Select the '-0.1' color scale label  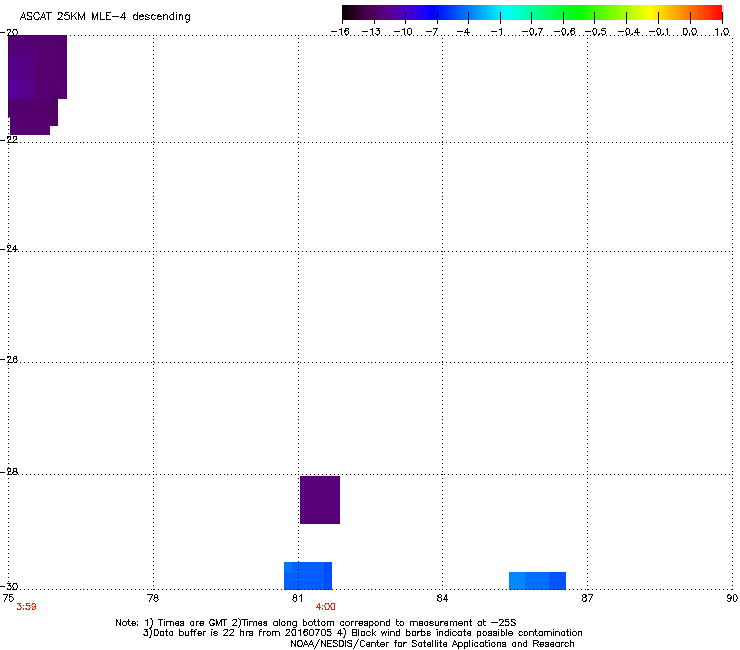coord(659,32)
